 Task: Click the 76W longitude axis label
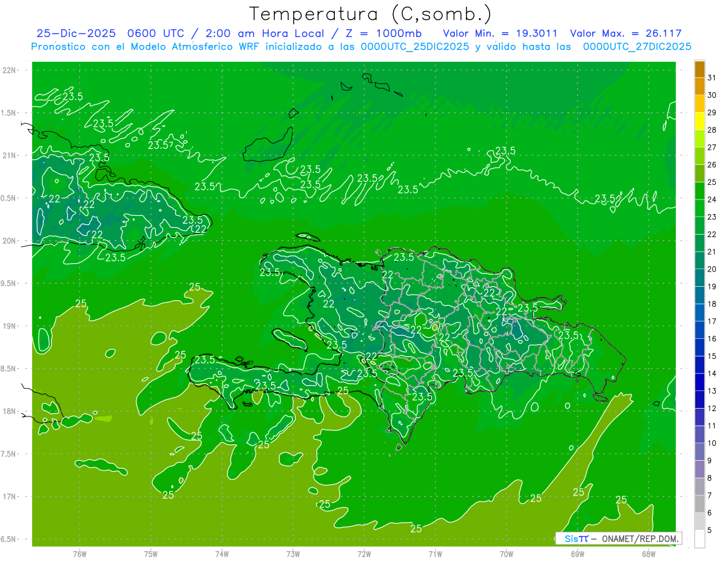point(79,554)
